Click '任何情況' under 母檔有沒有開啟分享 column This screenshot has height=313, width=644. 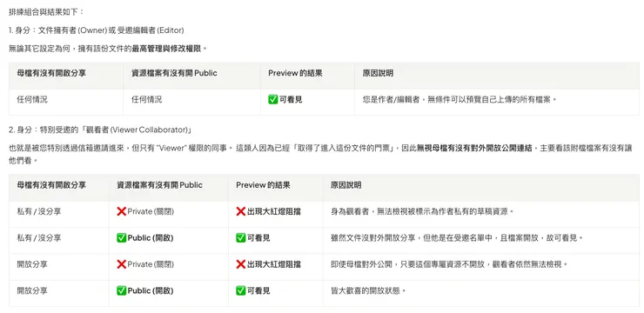(32, 99)
